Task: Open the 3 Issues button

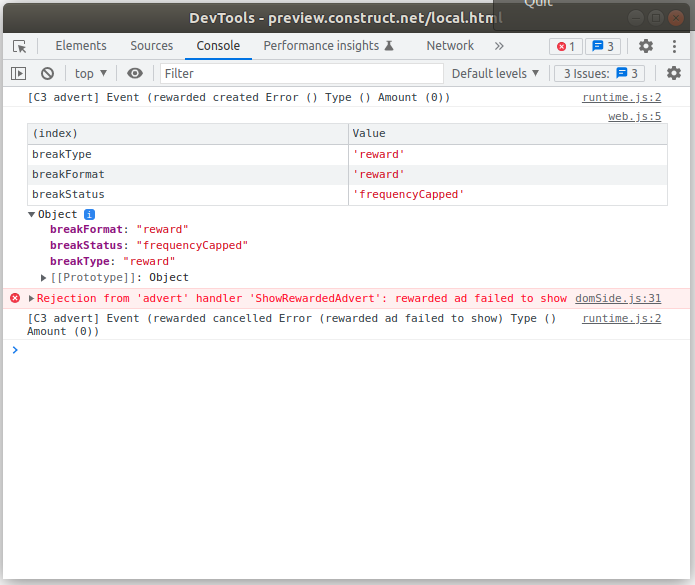Action: click(600, 73)
